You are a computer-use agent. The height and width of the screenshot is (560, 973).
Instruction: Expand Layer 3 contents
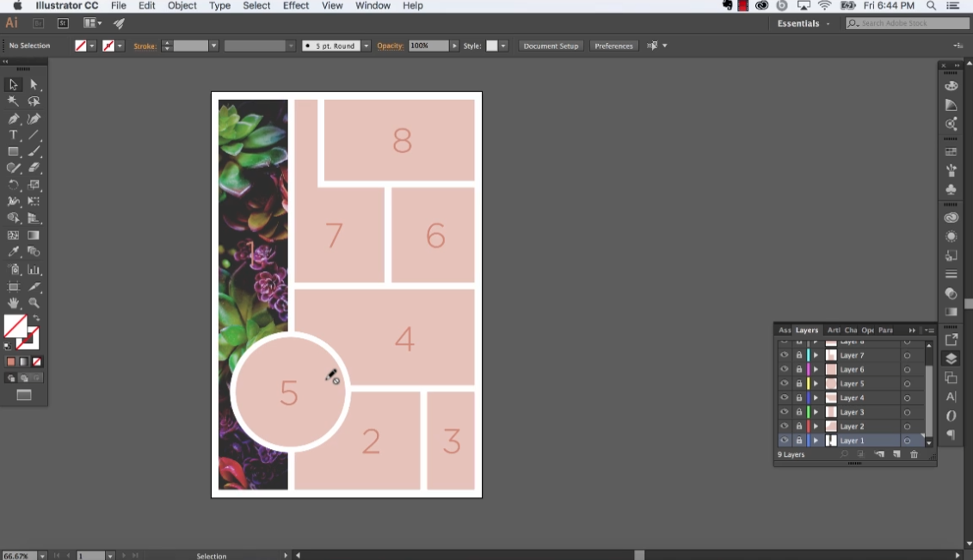pyautogui.click(x=816, y=412)
